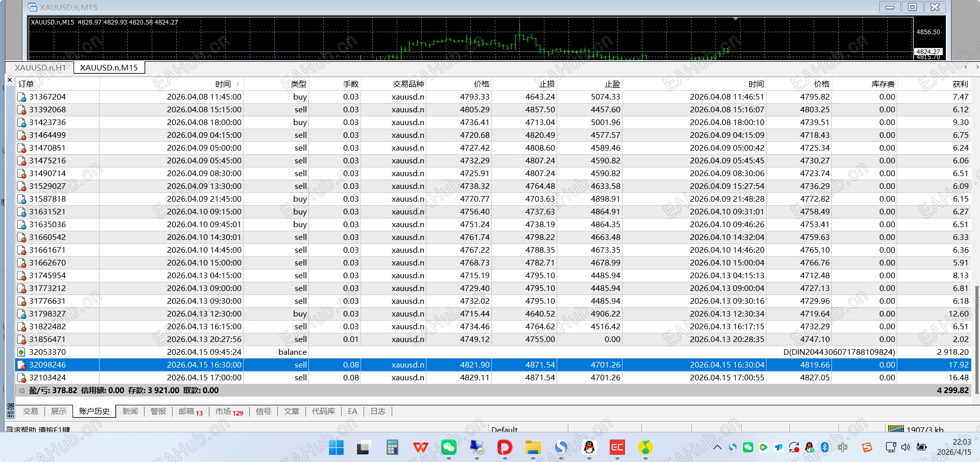Click the account history vertical scrollbar

[x=976, y=337]
